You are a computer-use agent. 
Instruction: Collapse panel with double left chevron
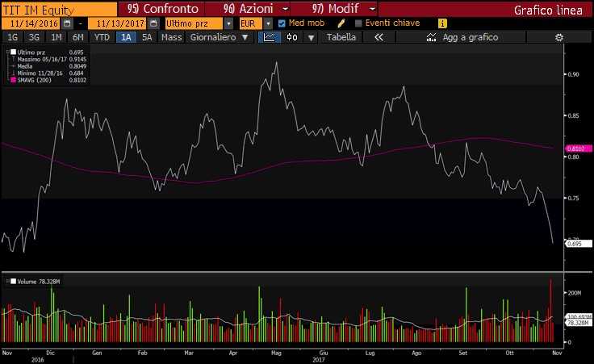coord(379,37)
